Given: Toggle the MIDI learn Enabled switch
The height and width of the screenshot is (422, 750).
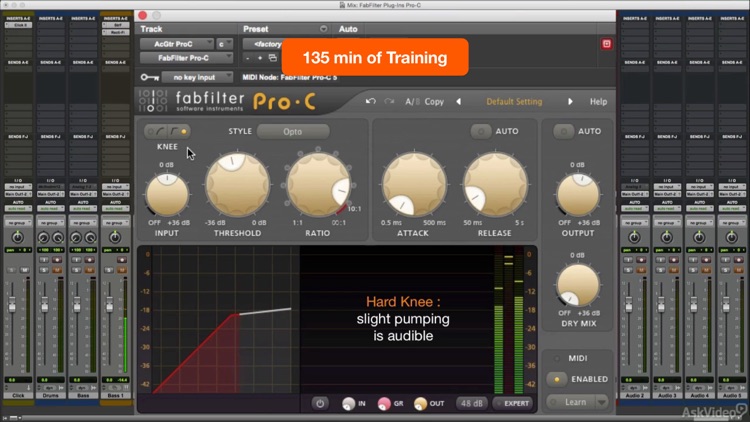Looking at the screenshot, I should coord(557,379).
